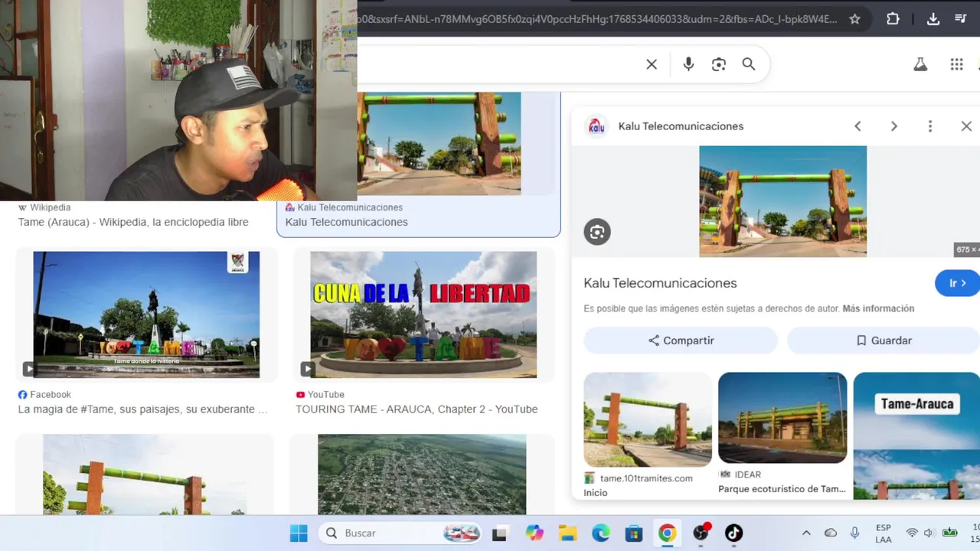Viewport: 980px width, 551px height.
Task: Bookmark this page with star icon
Action: [x=854, y=19]
